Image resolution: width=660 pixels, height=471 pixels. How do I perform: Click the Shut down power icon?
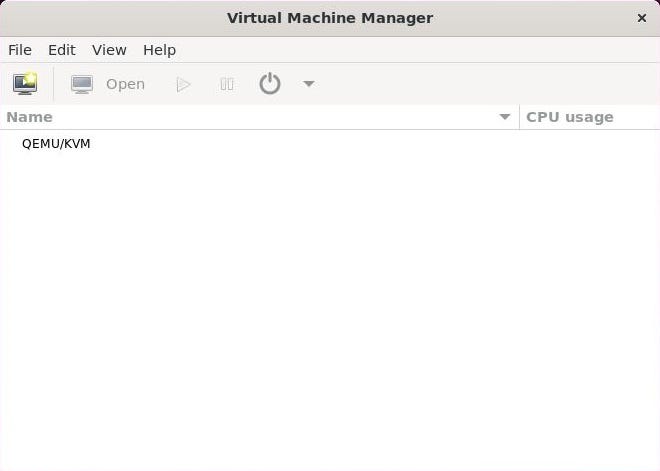(x=270, y=83)
